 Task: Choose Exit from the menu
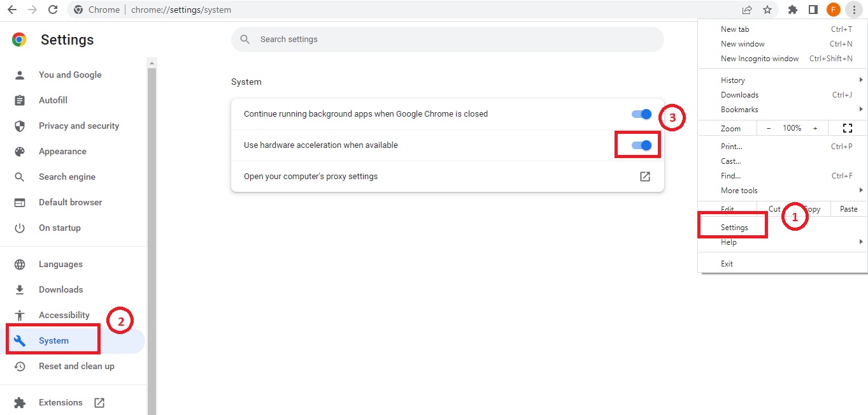click(x=783, y=264)
